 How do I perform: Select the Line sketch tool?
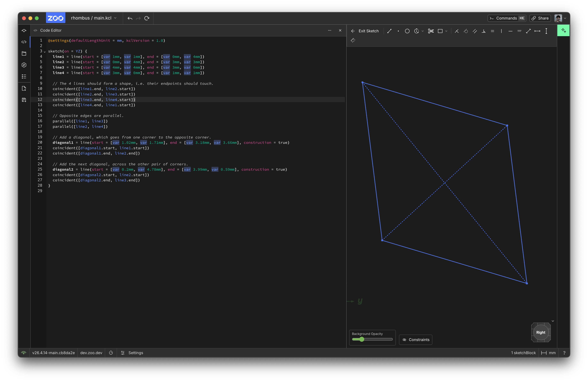[x=389, y=31]
